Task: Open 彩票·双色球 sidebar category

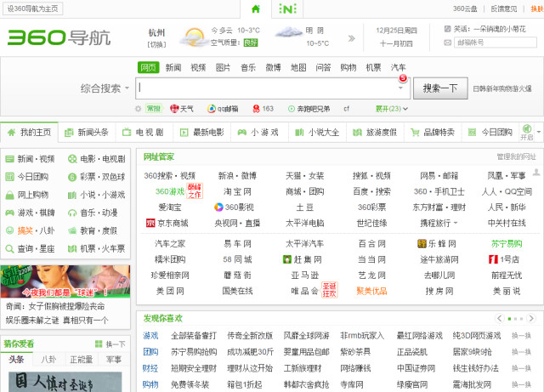Action: point(96,177)
